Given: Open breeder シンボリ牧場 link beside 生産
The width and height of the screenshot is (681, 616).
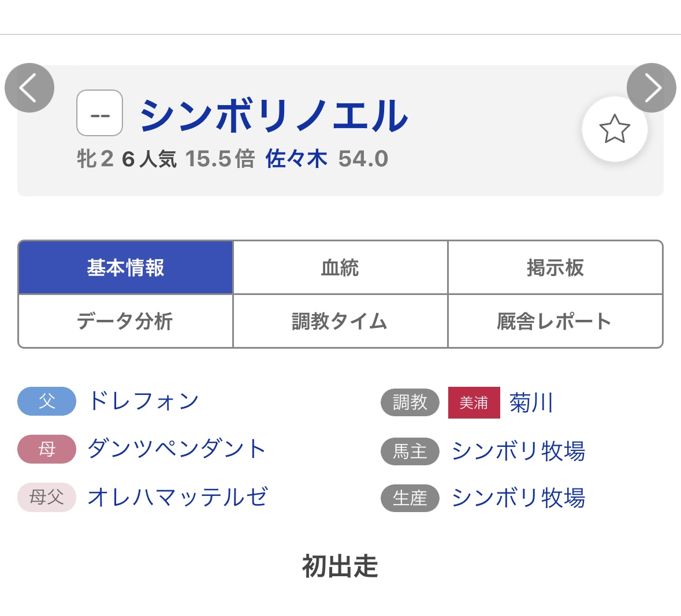Looking at the screenshot, I should coord(518,498).
